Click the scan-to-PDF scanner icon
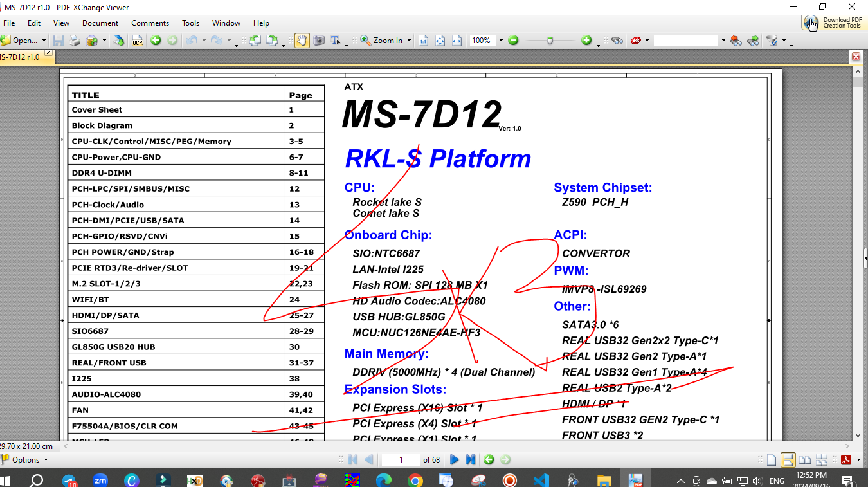Image resolution: width=868 pixels, height=487 pixels. (118, 41)
